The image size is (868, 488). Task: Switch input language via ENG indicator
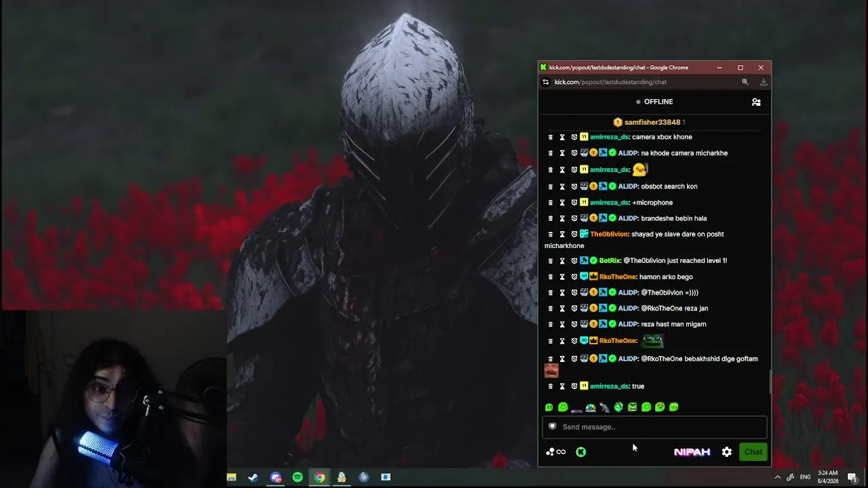pyautogui.click(x=805, y=477)
